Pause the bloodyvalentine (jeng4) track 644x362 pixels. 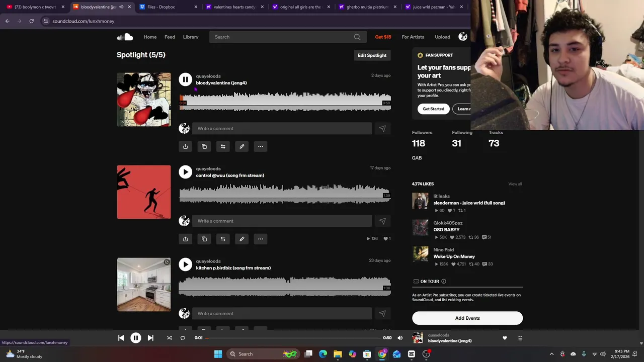pos(185,79)
